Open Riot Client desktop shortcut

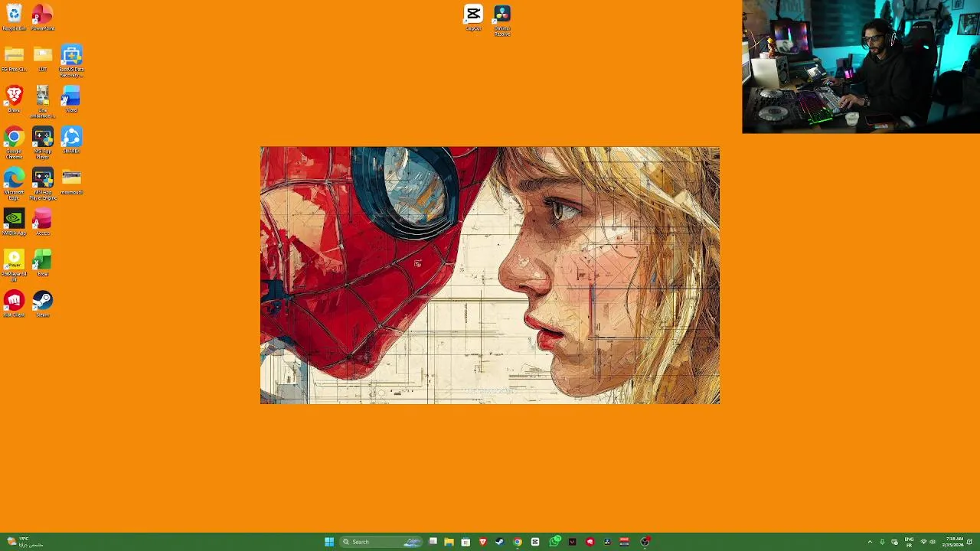point(14,305)
